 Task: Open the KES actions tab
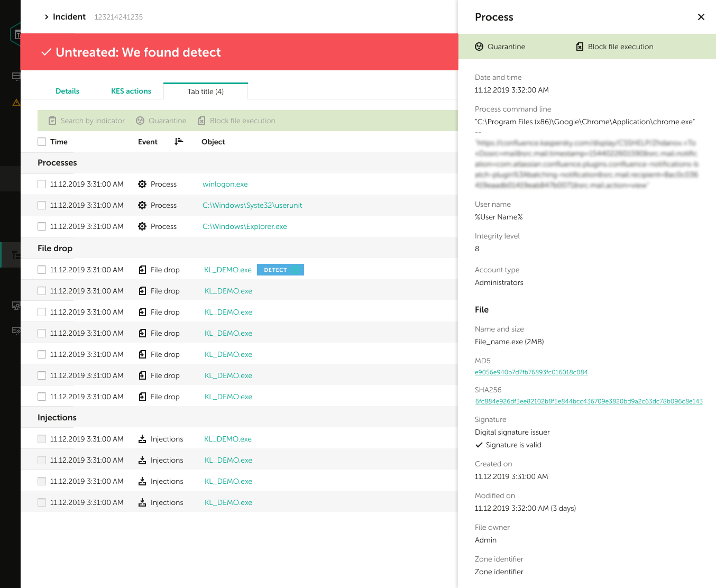pyautogui.click(x=131, y=91)
